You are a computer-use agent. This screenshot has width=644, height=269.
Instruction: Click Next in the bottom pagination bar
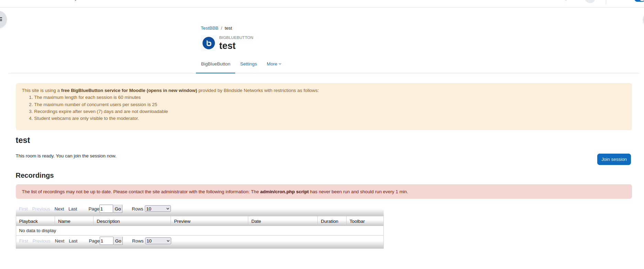[x=59, y=241]
